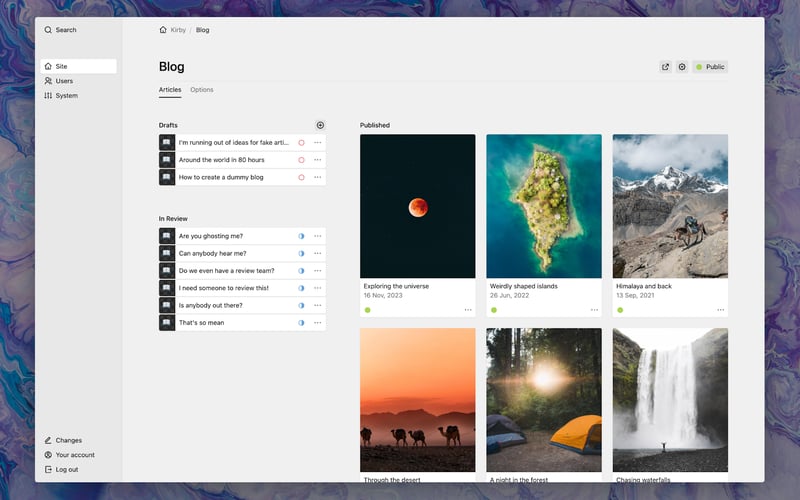Click the Kirby breadcrumb link
This screenshot has width=800, height=500.
coord(178,30)
